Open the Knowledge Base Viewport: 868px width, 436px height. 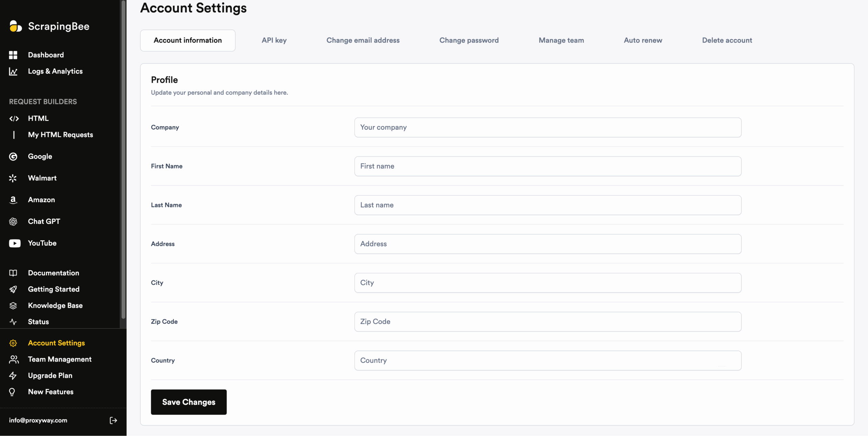[x=55, y=305]
